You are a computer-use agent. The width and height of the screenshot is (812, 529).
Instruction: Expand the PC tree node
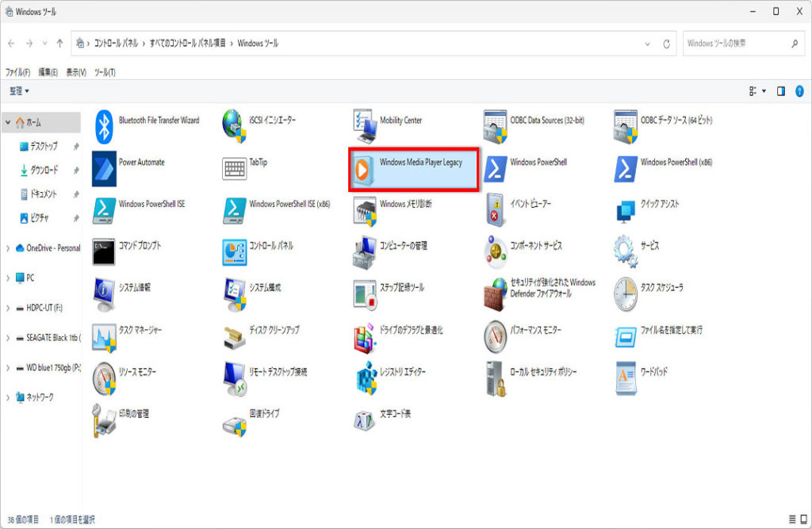[8, 278]
